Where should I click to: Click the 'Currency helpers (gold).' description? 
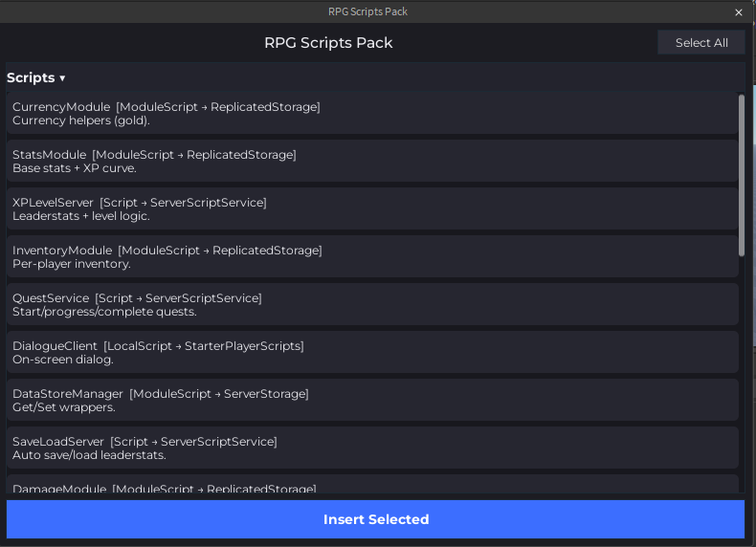click(81, 120)
